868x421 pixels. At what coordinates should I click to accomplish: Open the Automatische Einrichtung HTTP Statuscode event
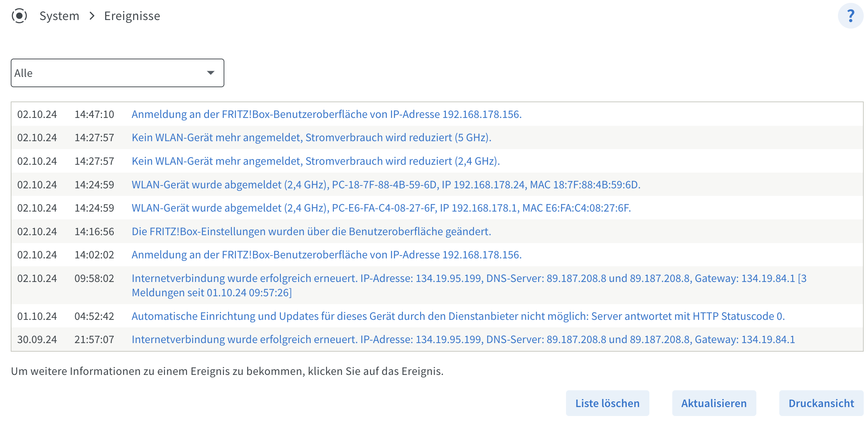point(458,316)
